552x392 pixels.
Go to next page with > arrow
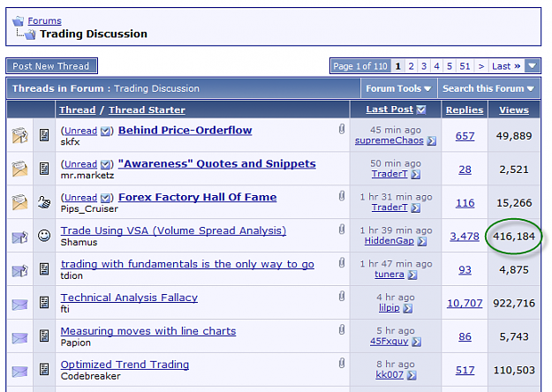coord(481,66)
